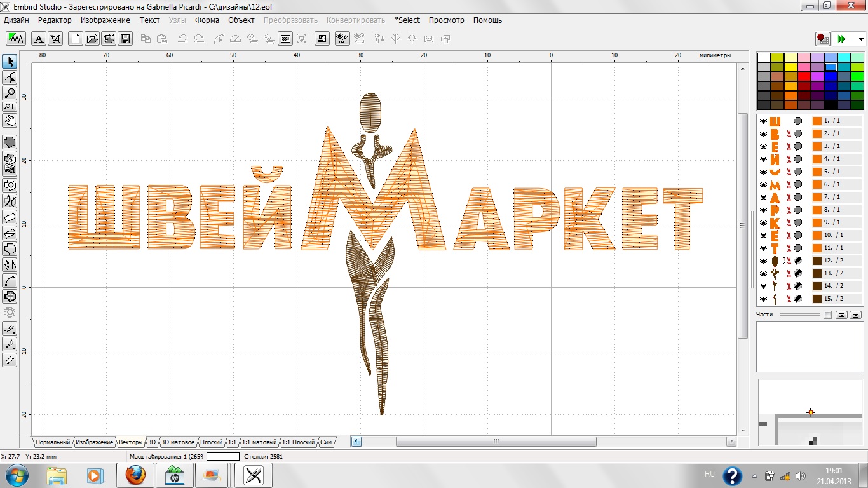Open Firefox from the Windows taskbar
868x488 pixels.
[135, 475]
